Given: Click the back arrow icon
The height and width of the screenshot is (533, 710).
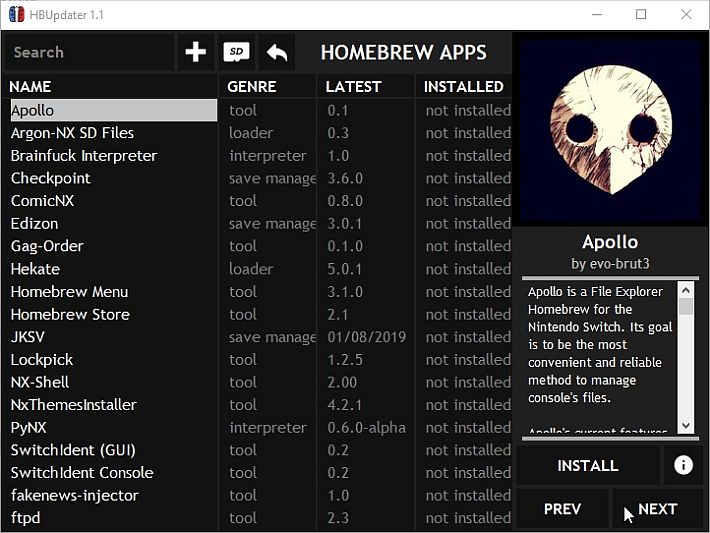Looking at the screenshot, I should pyautogui.click(x=277, y=52).
